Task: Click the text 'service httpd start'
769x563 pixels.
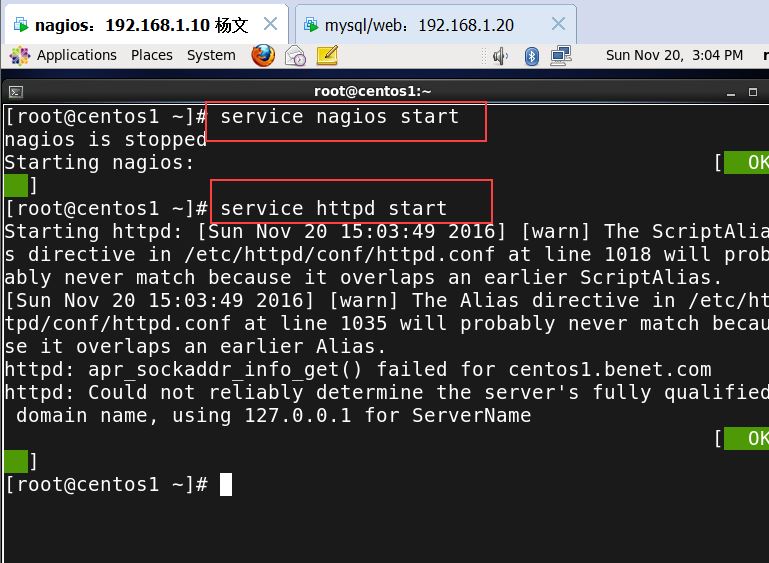Action: pos(333,208)
